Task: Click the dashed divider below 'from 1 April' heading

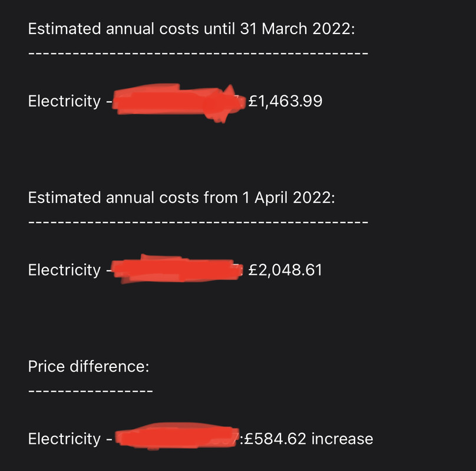Action: coord(198,222)
